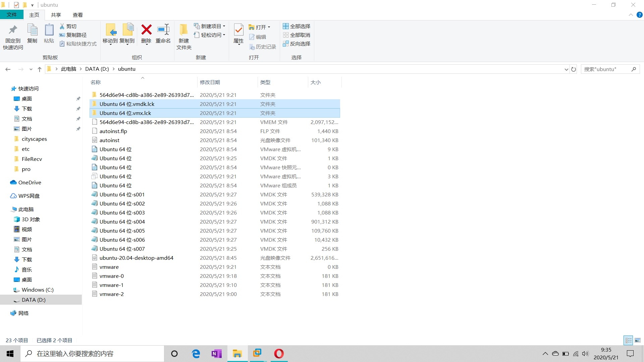This screenshot has width=644, height=362.
Task: Click search magnifier in ubuntu search
Action: 634,69
